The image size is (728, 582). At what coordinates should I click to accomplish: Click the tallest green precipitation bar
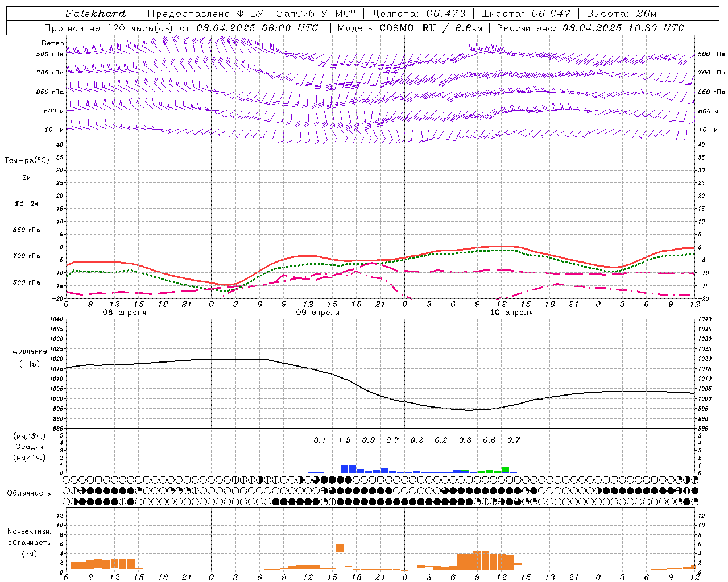coord(505,470)
